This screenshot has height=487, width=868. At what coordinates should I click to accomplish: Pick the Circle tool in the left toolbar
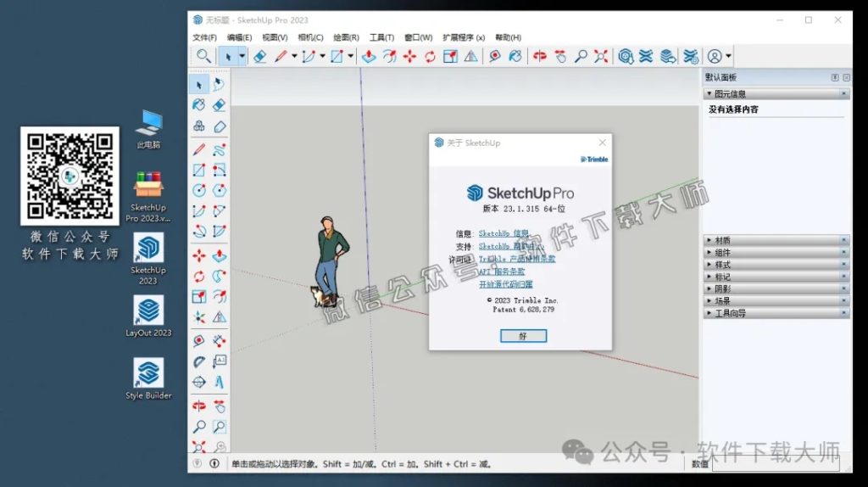click(x=199, y=191)
